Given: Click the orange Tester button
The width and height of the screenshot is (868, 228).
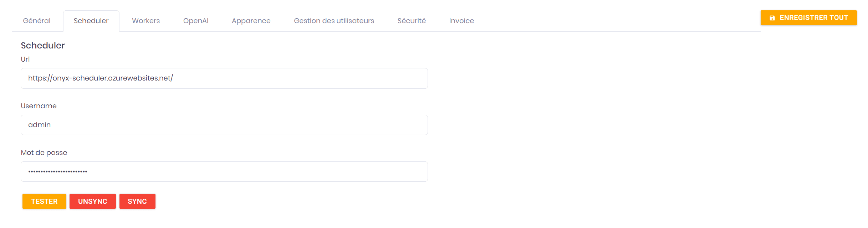Looking at the screenshot, I should [44, 201].
